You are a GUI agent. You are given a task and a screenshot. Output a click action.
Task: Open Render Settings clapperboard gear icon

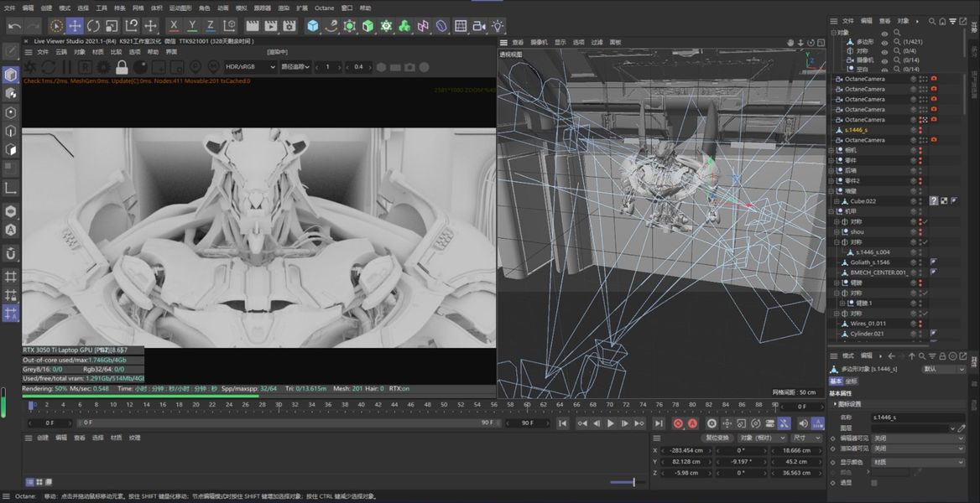(289, 26)
